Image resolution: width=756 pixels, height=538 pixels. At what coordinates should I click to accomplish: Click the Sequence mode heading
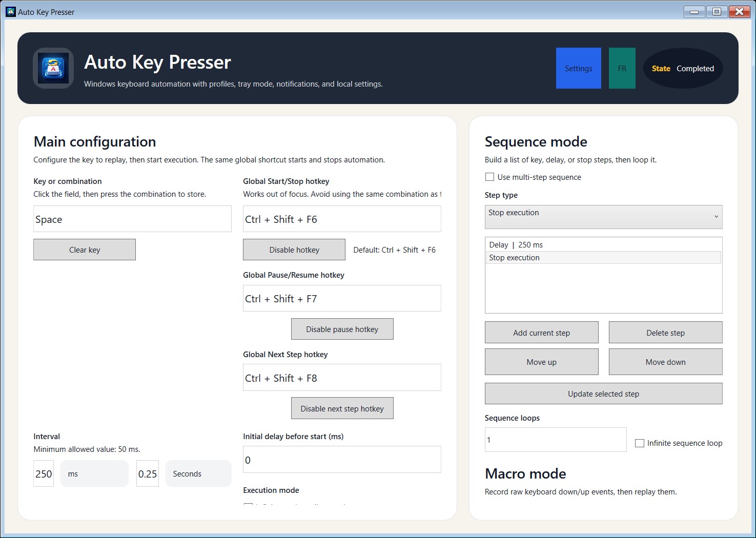coord(536,141)
